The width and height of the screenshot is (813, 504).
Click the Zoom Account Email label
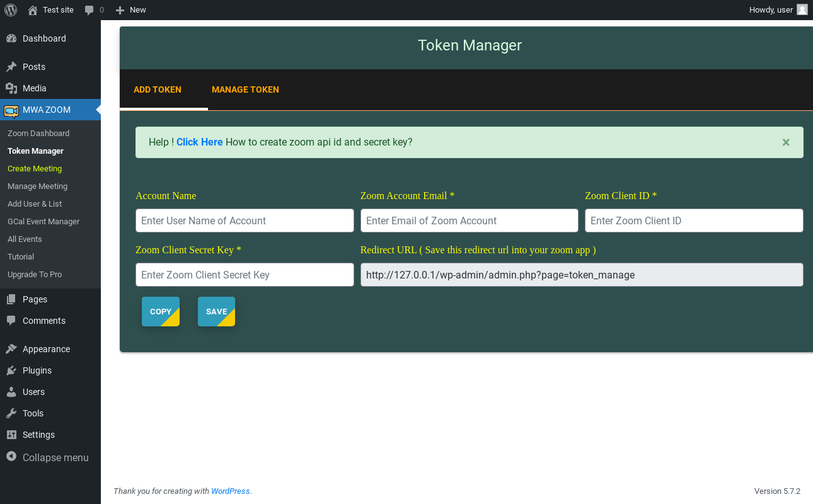tap(407, 196)
